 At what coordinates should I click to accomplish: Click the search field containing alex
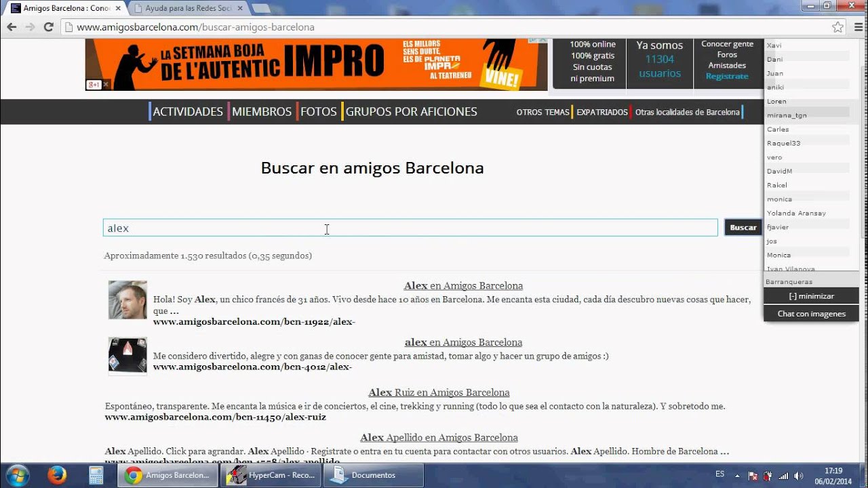point(410,228)
